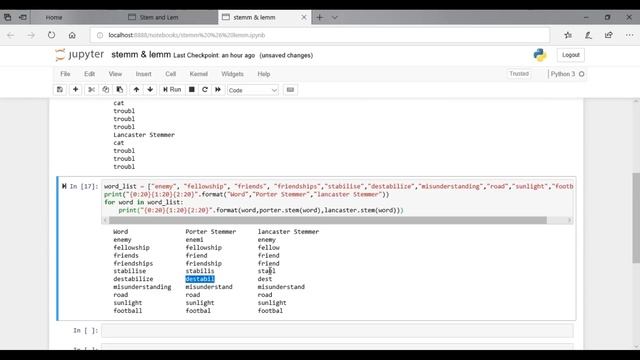Open the View menu
Viewport: 640px width, 360px height.
pyautogui.click(x=115, y=74)
